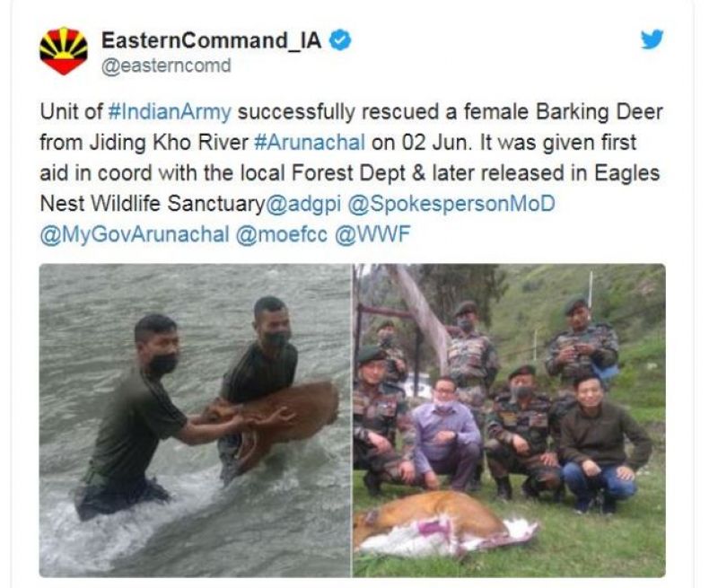Viewport: 718px width, 588px height.
Task: Click the EasternCommand_IA profile avatar
Action: tap(64, 50)
